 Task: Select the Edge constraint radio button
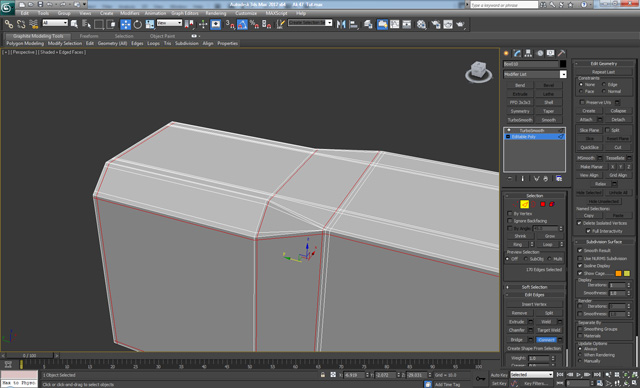coord(604,84)
